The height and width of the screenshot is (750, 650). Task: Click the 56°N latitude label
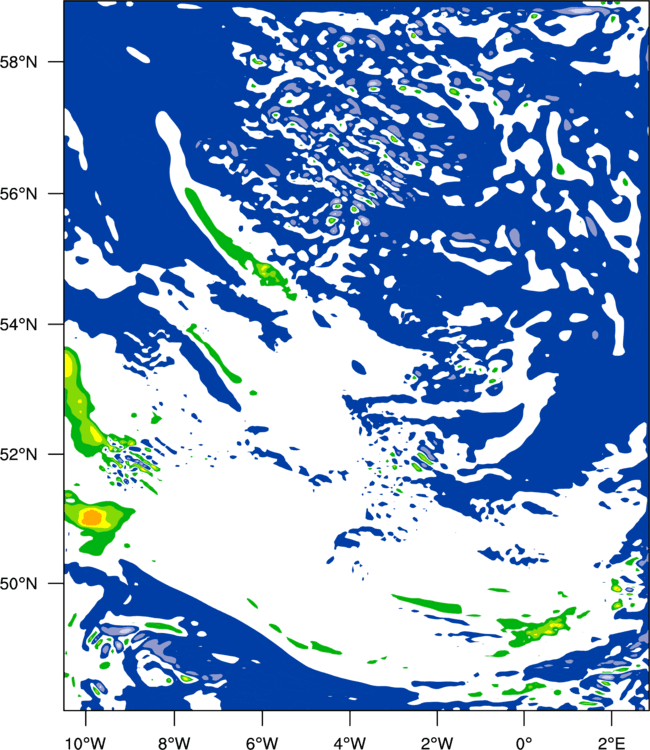click(18, 194)
